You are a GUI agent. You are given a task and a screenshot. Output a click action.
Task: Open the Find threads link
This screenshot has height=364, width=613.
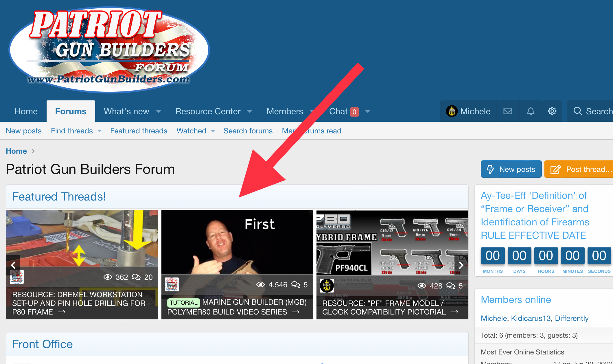point(72,131)
